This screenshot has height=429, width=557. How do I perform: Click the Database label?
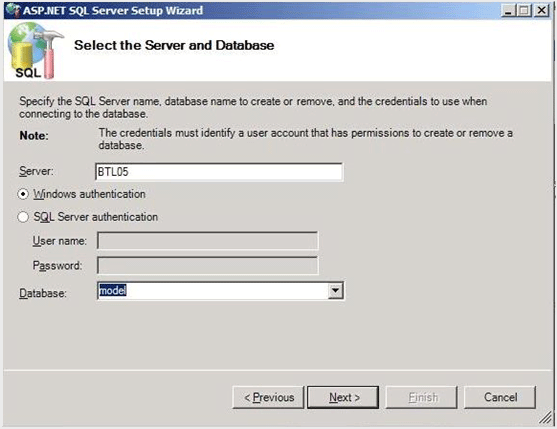pos(43,293)
